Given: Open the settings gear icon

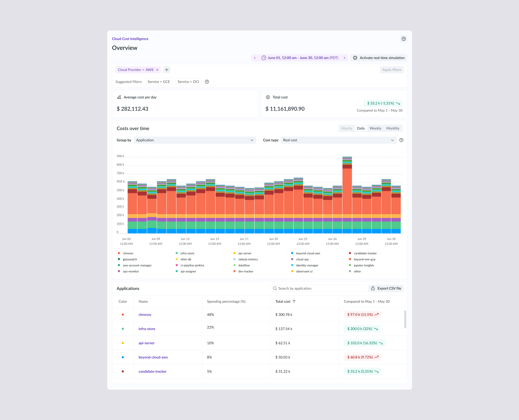Looking at the screenshot, I should click(404, 39).
